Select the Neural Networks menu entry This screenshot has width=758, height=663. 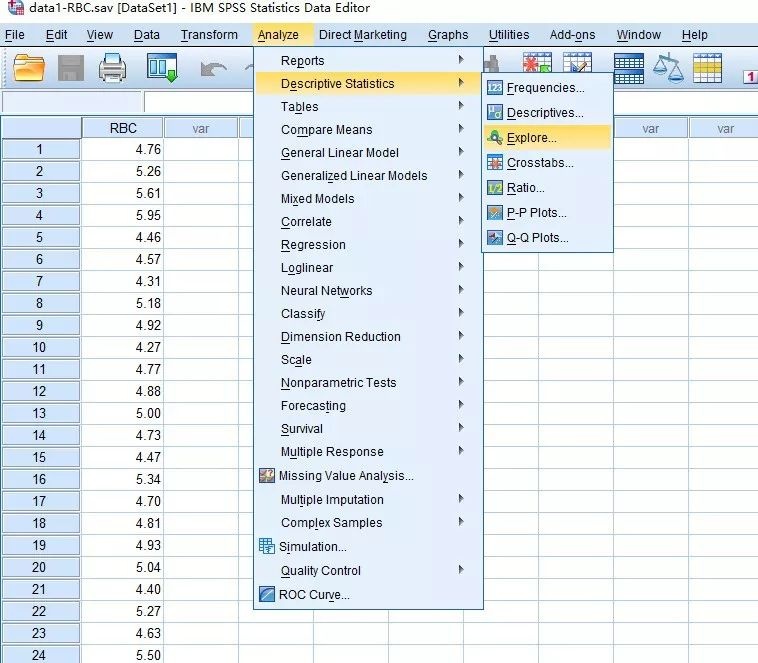tap(368, 291)
